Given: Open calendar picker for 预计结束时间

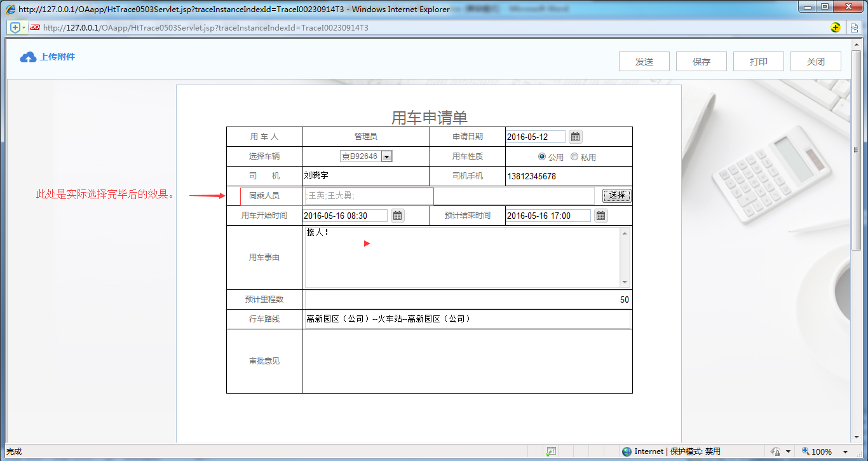Looking at the screenshot, I should point(600,216).
